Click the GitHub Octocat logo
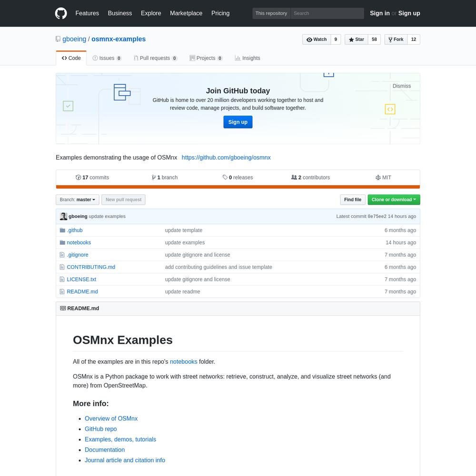Image resolution: width=476 pixels, height=476 pixels. [x=61, y=13]
